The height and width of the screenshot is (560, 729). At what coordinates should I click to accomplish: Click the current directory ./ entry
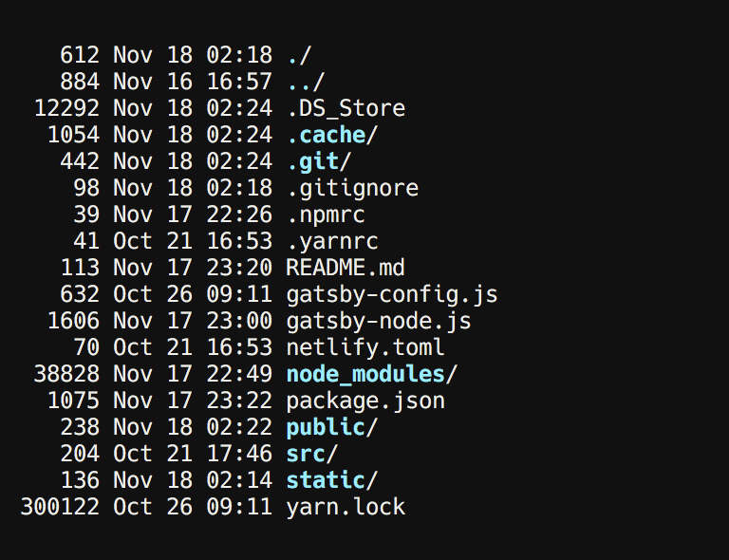[x=299, y=56]
